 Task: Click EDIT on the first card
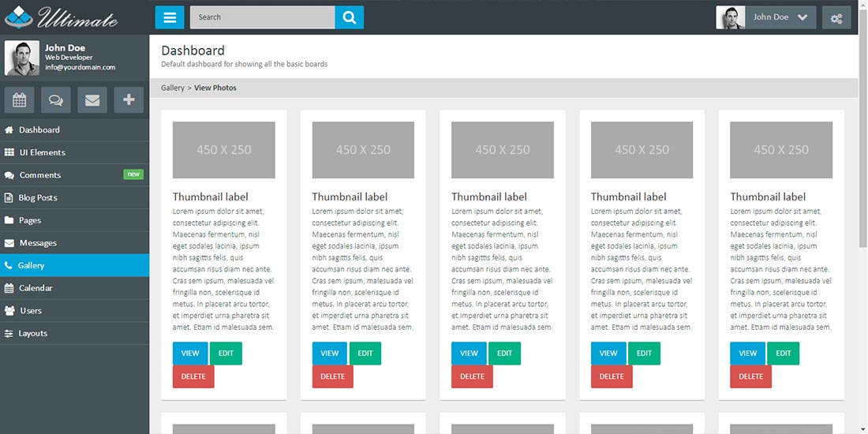226,354
